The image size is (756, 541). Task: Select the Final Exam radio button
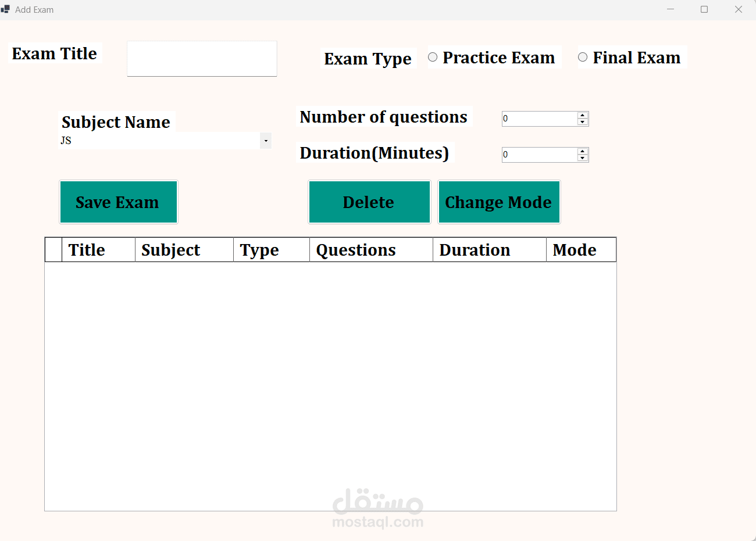click(x=583, y=57)
